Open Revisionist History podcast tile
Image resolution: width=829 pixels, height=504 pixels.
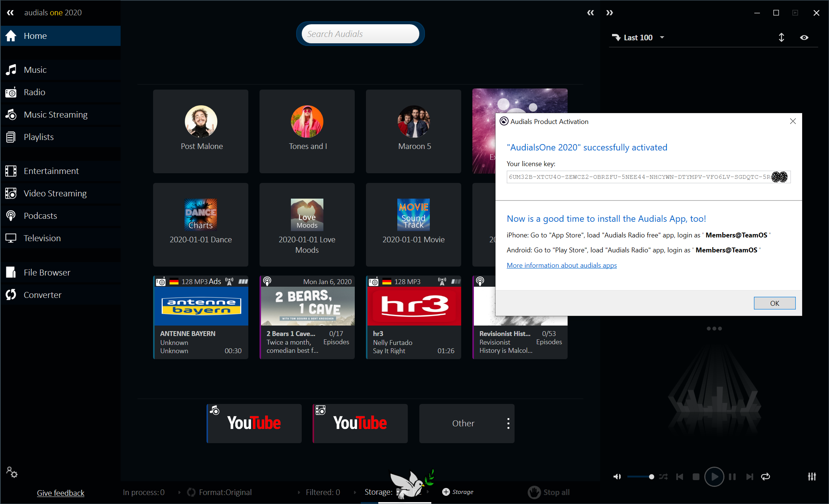tap(520, 338)
